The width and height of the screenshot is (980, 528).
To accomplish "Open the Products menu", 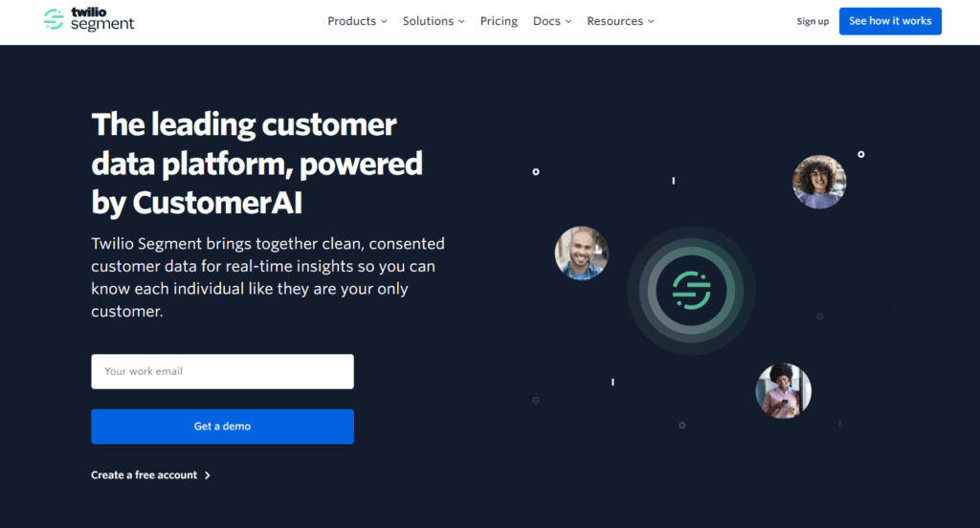I will [352, 21].
